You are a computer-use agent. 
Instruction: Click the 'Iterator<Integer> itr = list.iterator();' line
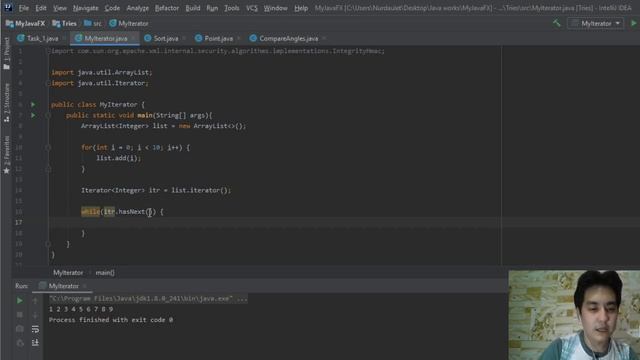click(x=156, y=190)
